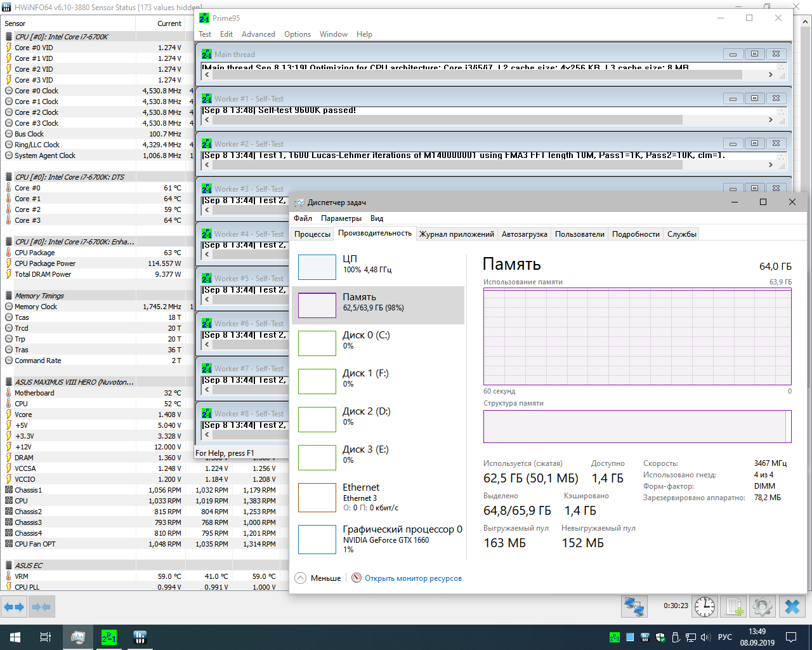This screenshot has height=650, width=812.
Task: Open the volume control tray icon
Action: point(705,637)
